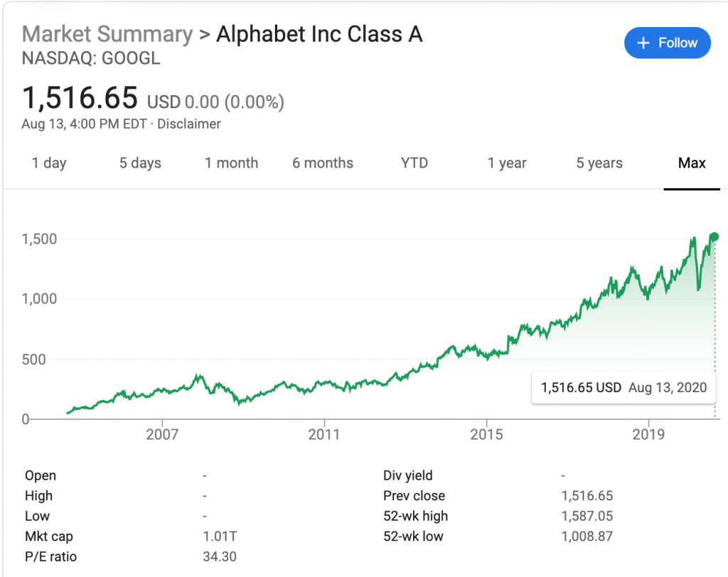Open the Disclaimer link
The image size is (728, 577).
[189, 124]
